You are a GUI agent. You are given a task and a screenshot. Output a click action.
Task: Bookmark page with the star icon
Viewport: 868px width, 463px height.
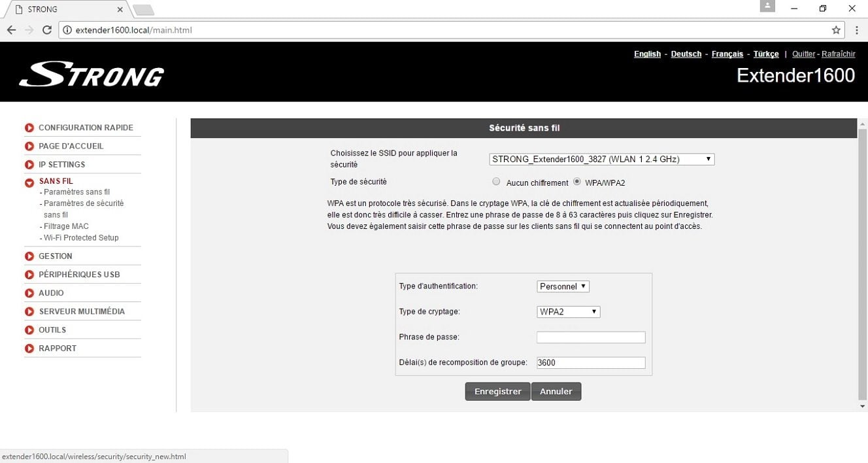coord(836,30)
